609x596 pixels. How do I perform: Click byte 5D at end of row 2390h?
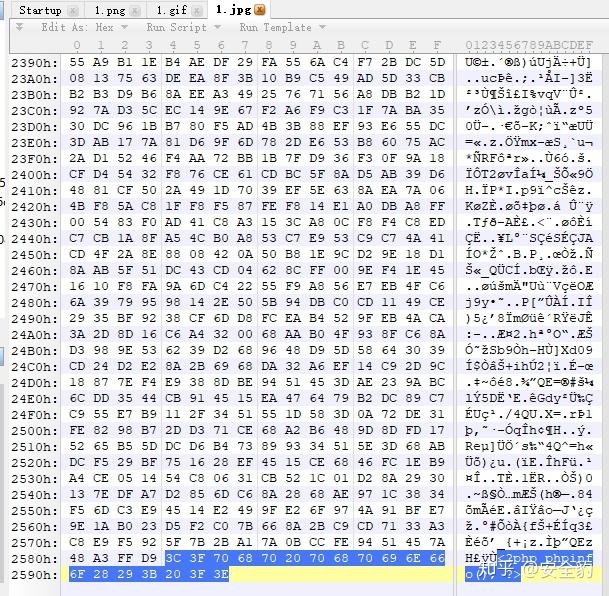pos(437,62)
